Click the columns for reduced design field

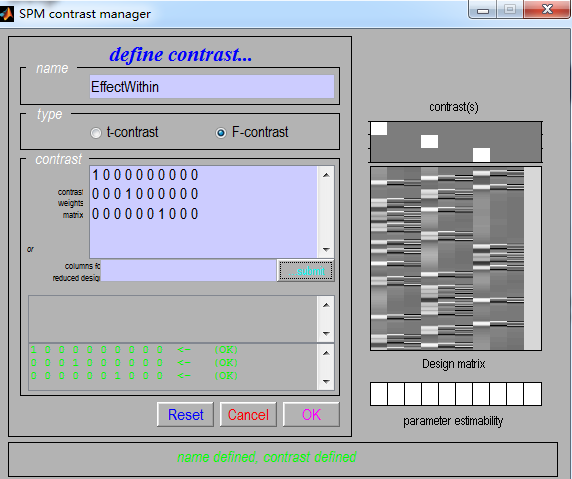click(x=188, y=270)
